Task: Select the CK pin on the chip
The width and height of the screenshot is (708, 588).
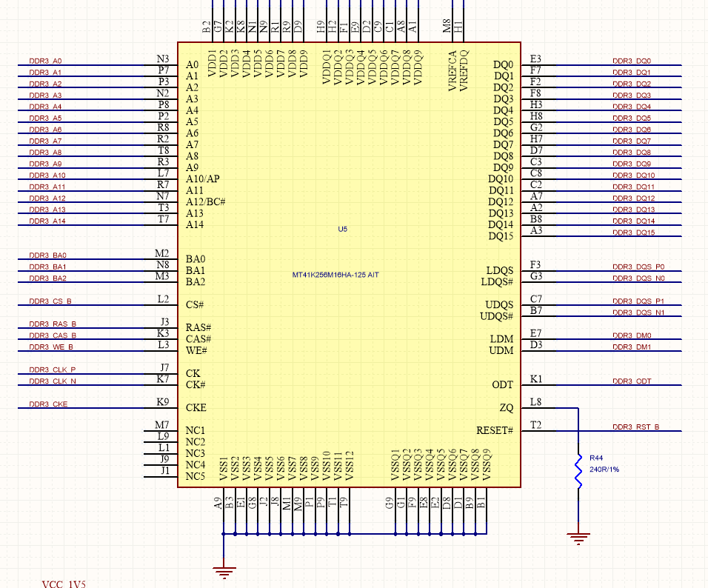Action: (194, 373)
